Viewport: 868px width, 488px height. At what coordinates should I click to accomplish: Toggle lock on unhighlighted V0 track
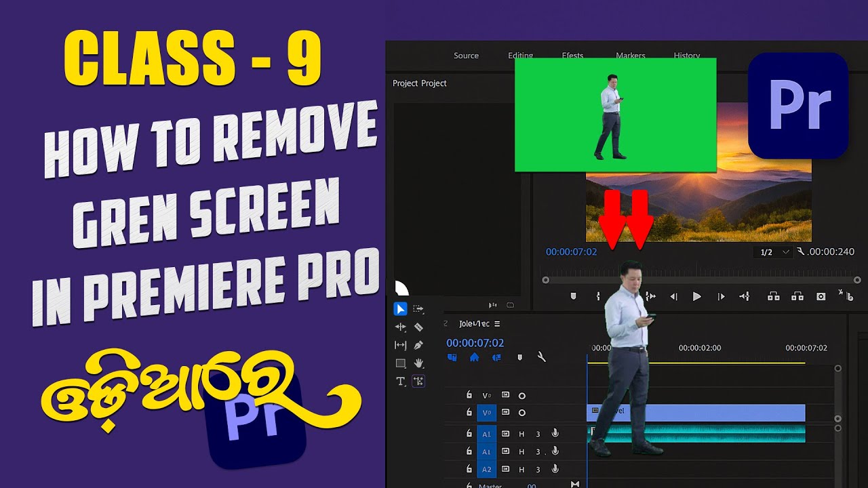click(x=469, y=395)
